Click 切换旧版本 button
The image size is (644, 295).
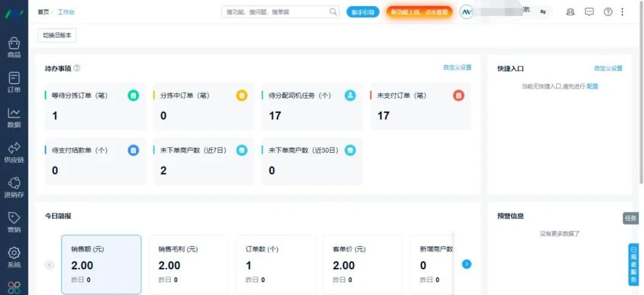(57, 35)
